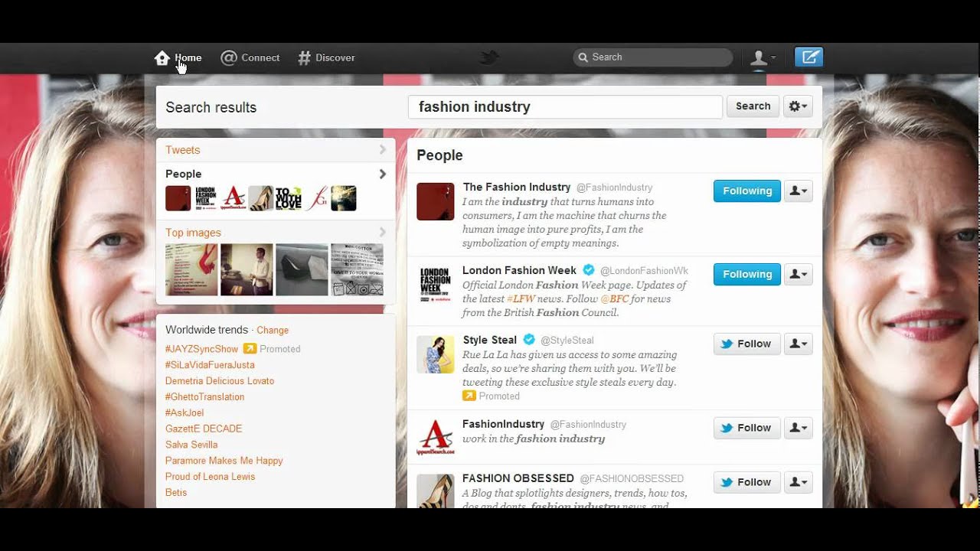This screenshot has height=551, width=980.
Task: Click the second top image with the man standing
Action: (247, 269)
